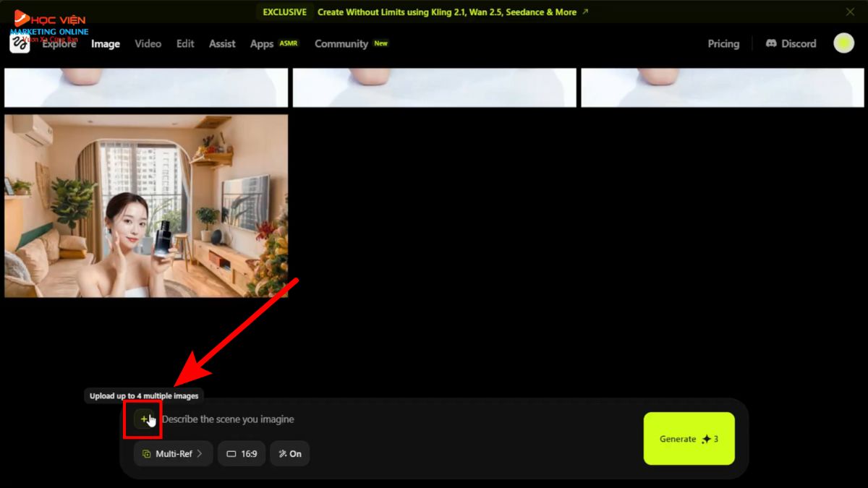Open the user profile avatar
This screenshot has width=868, height=488.
coord(843,43)
